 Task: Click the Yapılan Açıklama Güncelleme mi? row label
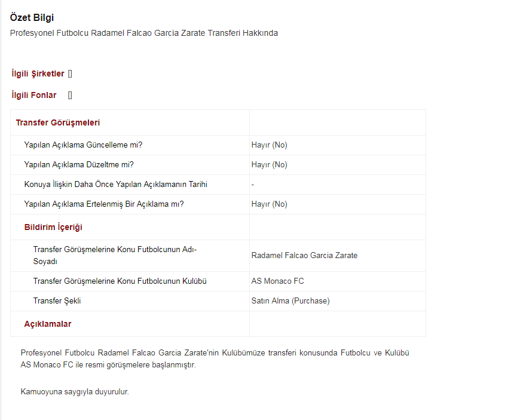[x=83, y=145]
